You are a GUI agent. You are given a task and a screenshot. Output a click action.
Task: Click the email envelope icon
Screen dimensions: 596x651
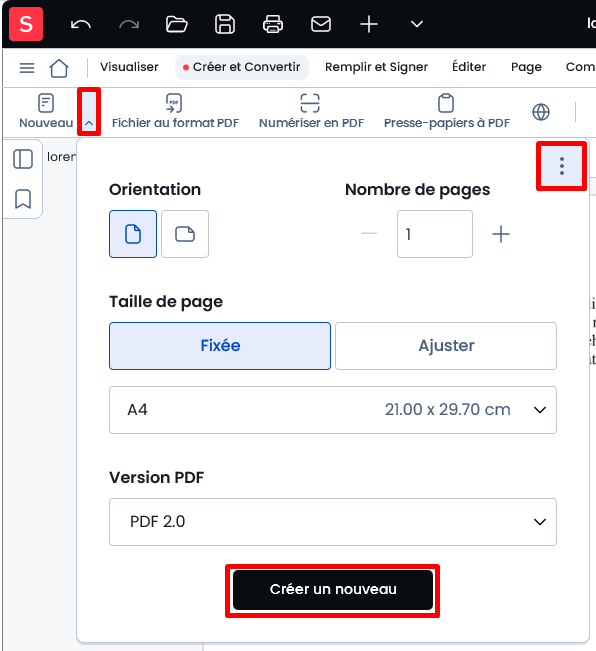[321, 24]
